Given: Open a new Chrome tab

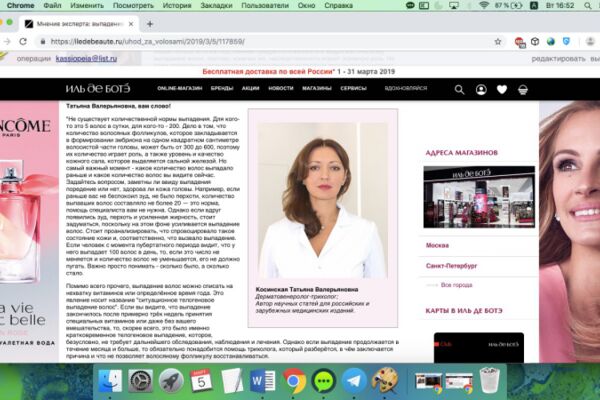Looking at the screenshot, I should click(150, 24).
